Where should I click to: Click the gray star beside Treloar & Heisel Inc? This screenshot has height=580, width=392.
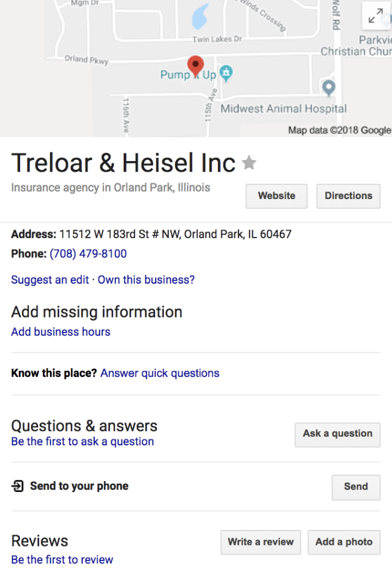pos(249,163)
